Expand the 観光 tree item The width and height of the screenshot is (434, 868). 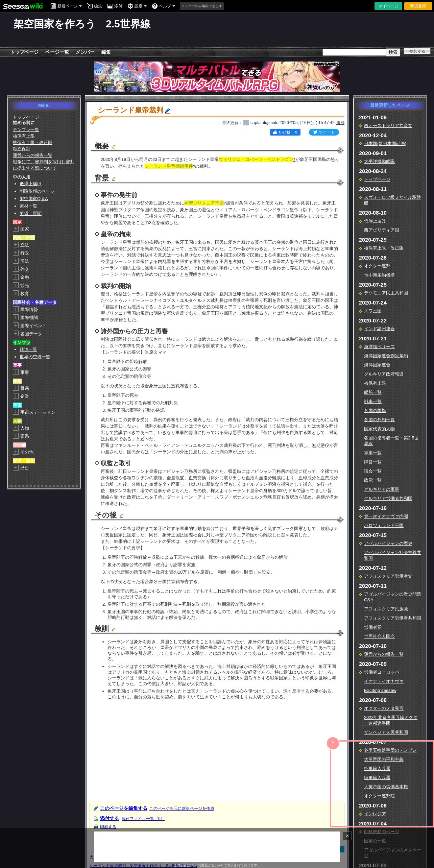pyautogui.click(x=16, y=285)
